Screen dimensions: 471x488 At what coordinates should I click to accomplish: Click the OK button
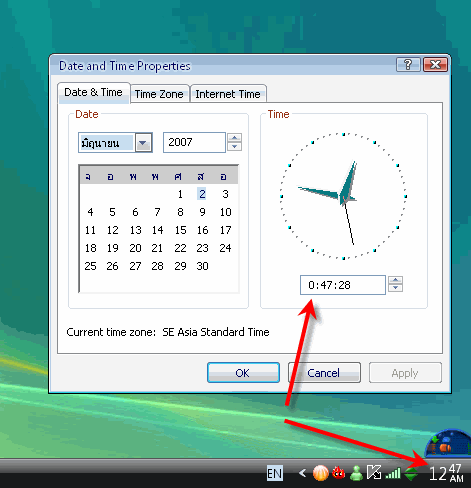[243, 373]
